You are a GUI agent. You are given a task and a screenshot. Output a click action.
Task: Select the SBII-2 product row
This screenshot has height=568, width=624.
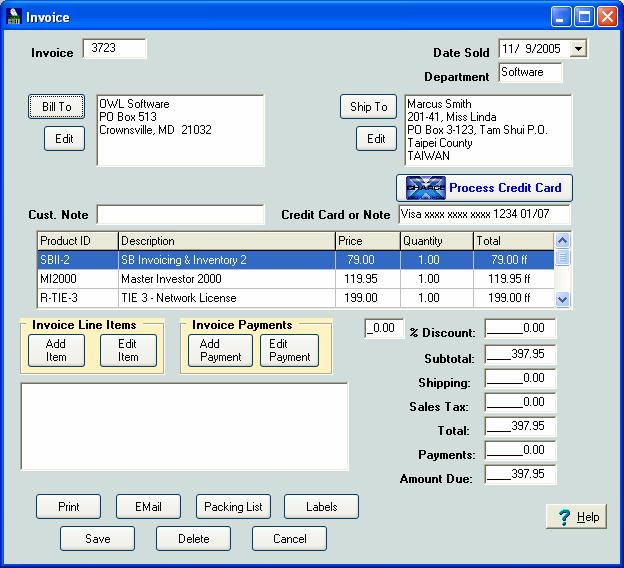tap(296, 260)
